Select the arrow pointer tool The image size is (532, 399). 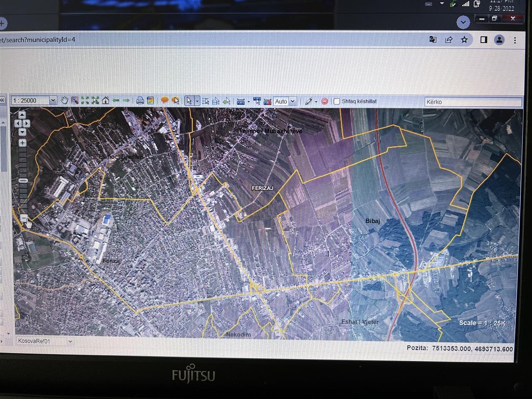tap(189, 101)
